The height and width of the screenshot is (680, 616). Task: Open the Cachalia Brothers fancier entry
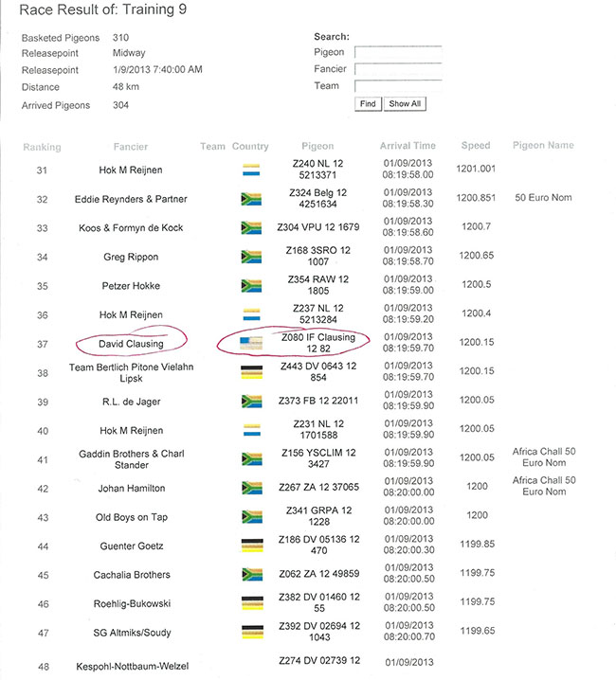[131, 575]
